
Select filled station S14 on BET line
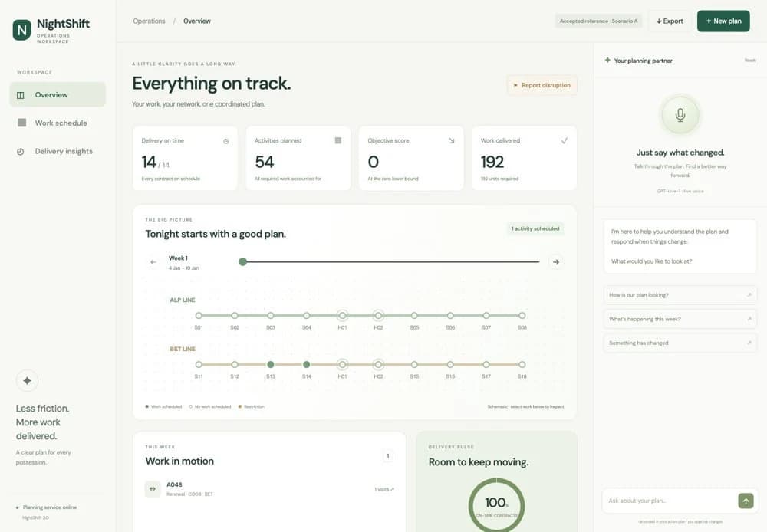(x=306, y=364)
